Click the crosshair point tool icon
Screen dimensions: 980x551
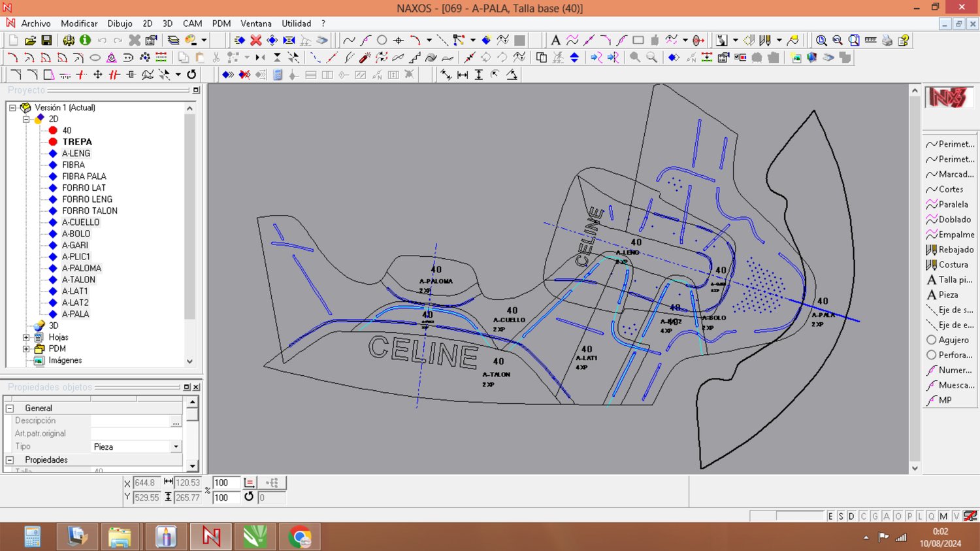(x=399, y=41)
